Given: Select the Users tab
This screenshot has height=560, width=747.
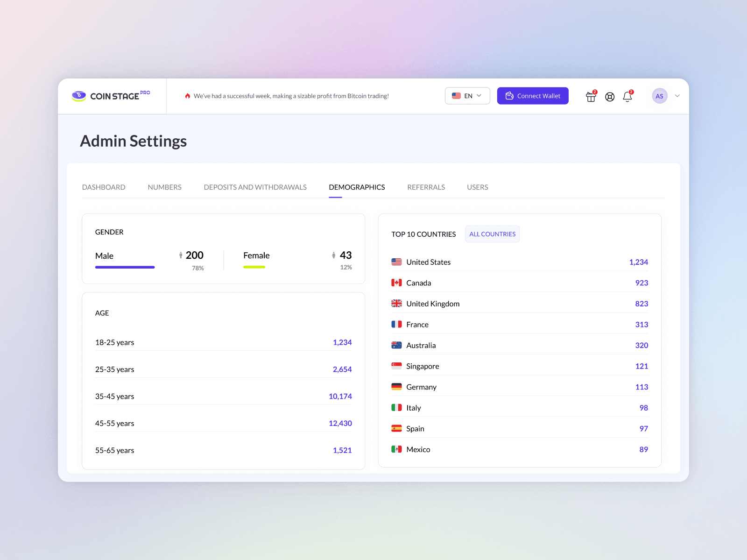Looking at the screenshot, I should tap(477, 187).
